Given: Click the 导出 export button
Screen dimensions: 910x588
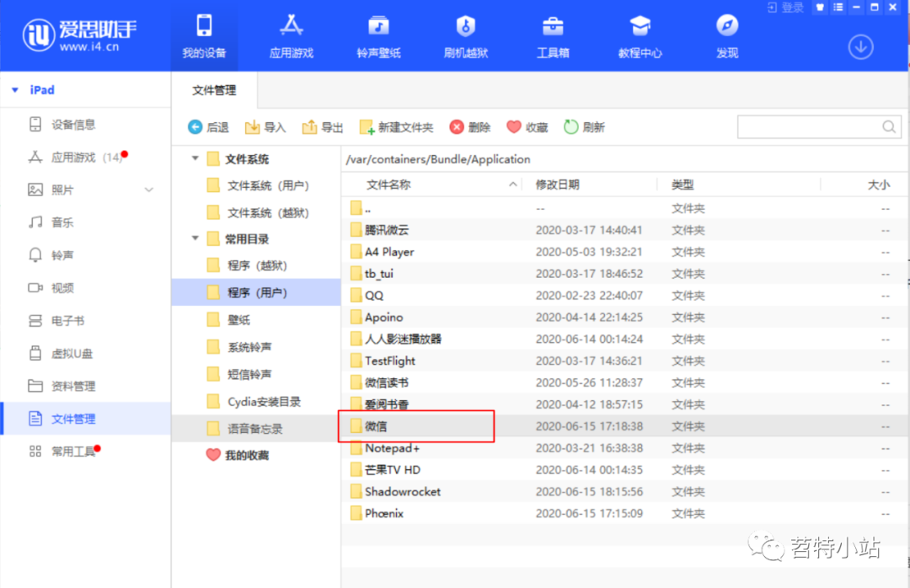Looking at the screenshot, I should point(323,127).
